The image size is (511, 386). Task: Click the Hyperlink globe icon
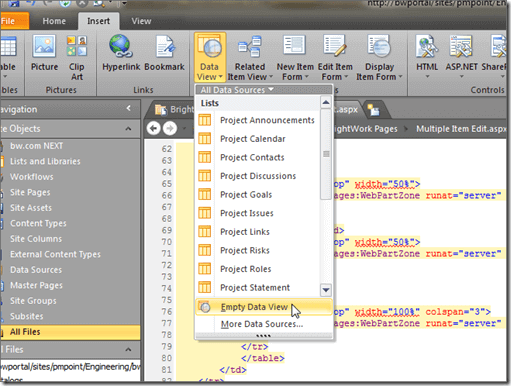pyautogui.click(x=120, y=46)
